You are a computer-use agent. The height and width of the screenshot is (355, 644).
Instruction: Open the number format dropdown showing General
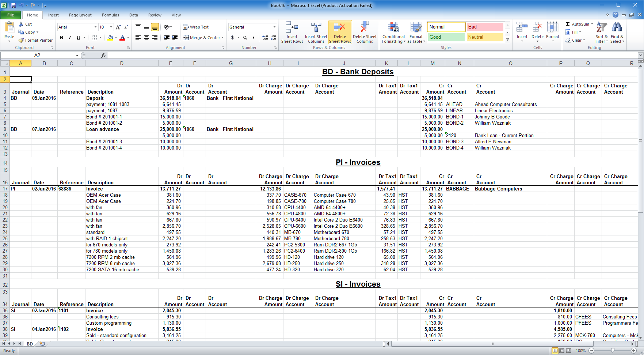click(274, 27)
